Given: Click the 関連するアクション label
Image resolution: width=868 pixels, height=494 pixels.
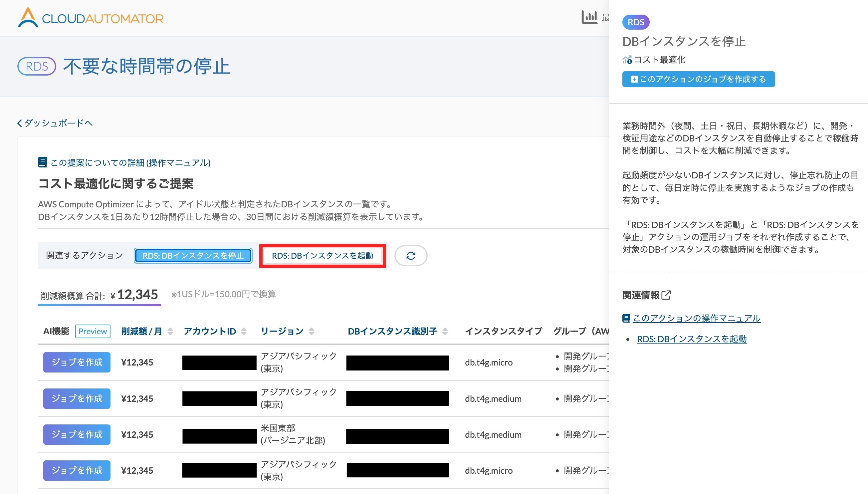Looking at the screenshot, I should [85, 255].
